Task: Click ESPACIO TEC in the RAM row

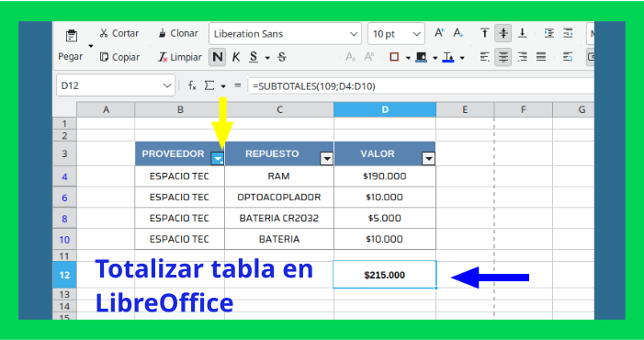Action: (x=179, y=176)
